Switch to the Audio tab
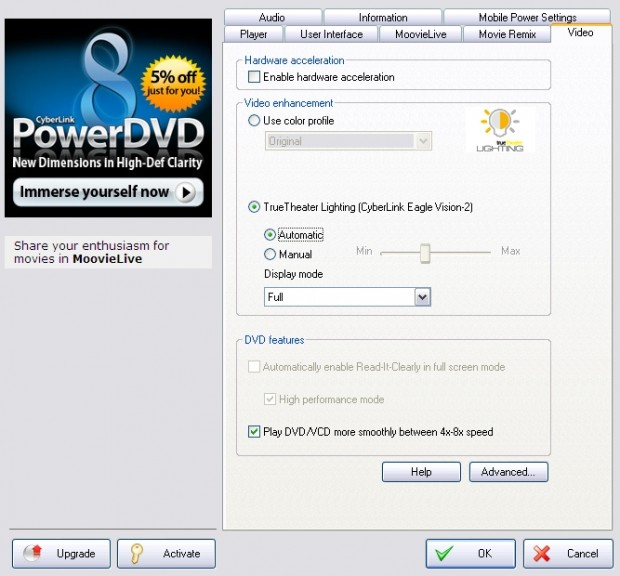The width and height of the screenshot is (620, 576). click(272, 17)
